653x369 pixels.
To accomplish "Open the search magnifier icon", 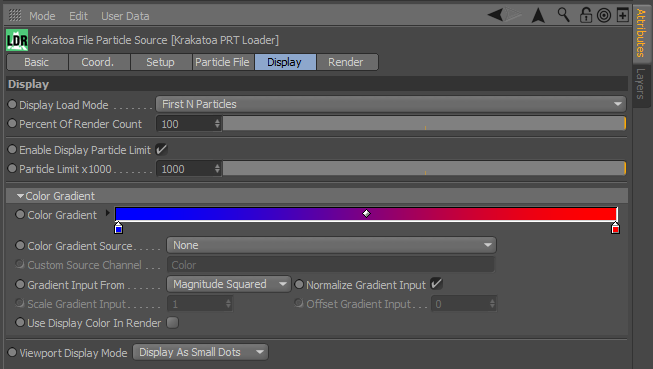I will [x=563, y=15].
